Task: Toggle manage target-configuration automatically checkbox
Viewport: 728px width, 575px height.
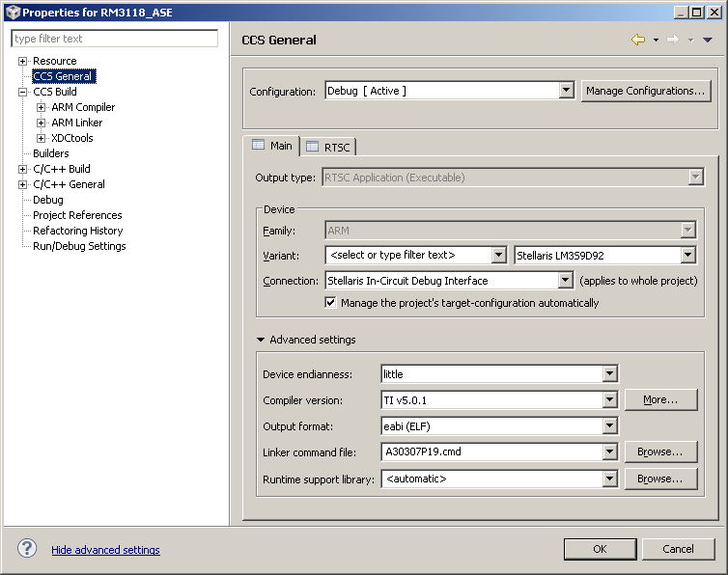Action: tap(330, 303)
